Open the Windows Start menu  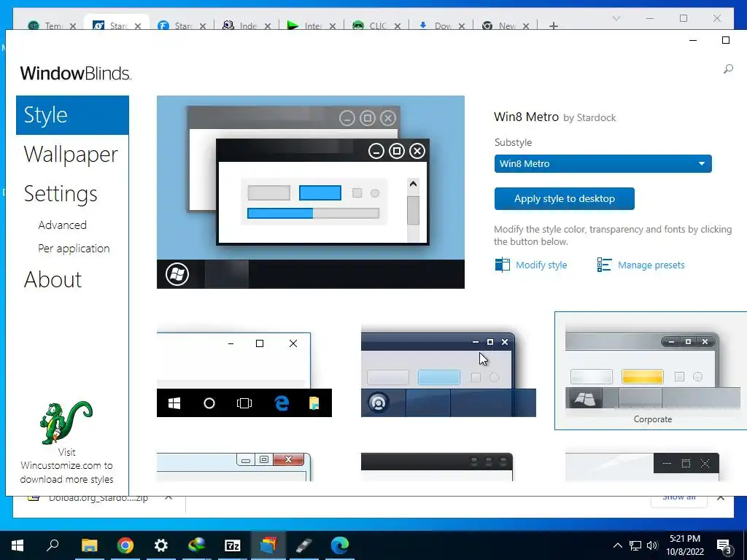[18, 545]
